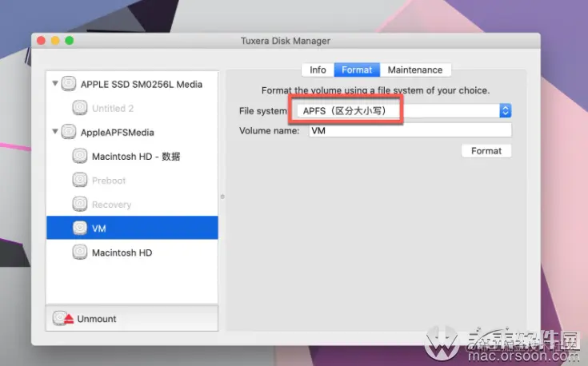Select the Recovery volume label
This screenshot has width=588, height=366.
[x=112, y=205]
